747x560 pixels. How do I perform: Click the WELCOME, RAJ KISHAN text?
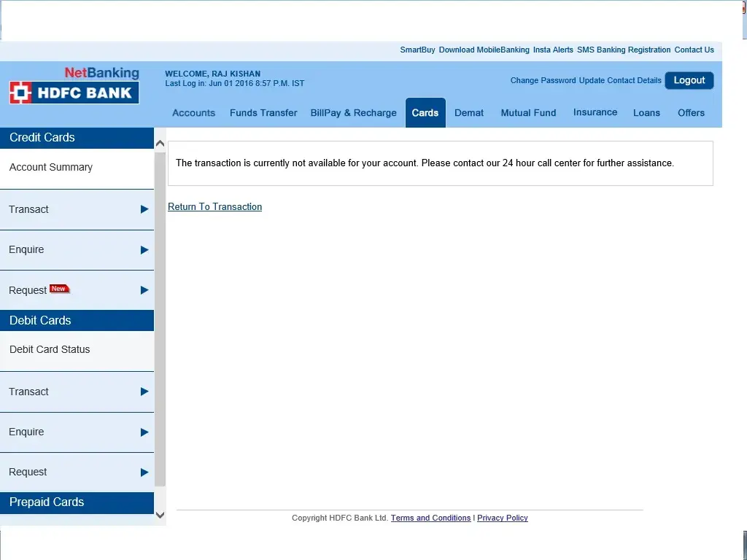click(212, 74)
